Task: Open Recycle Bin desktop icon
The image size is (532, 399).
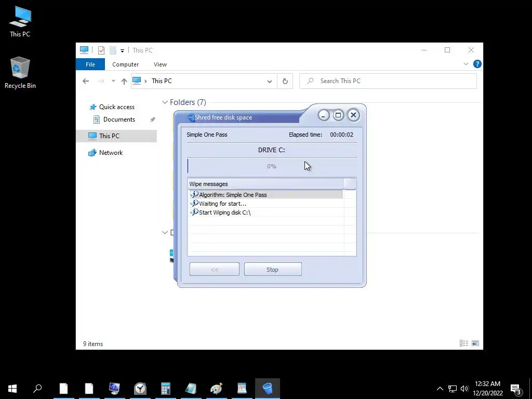Action: [20, 73]
